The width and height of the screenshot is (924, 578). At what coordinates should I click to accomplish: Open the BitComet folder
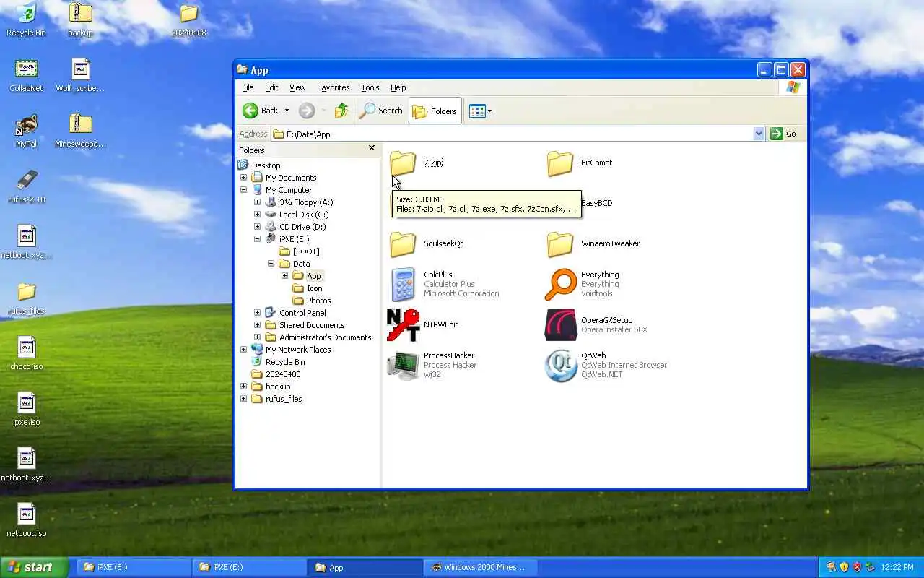click(x=560, y=163)
